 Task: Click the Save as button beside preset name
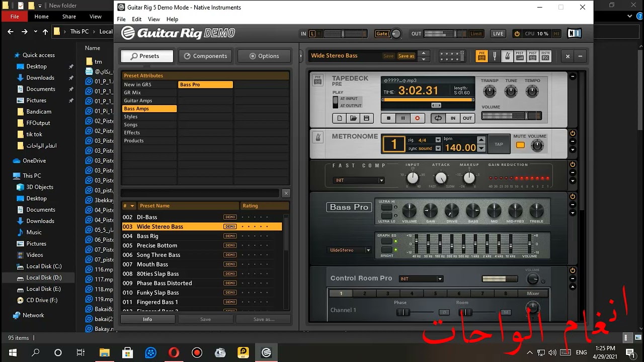(x=407, y=56)
